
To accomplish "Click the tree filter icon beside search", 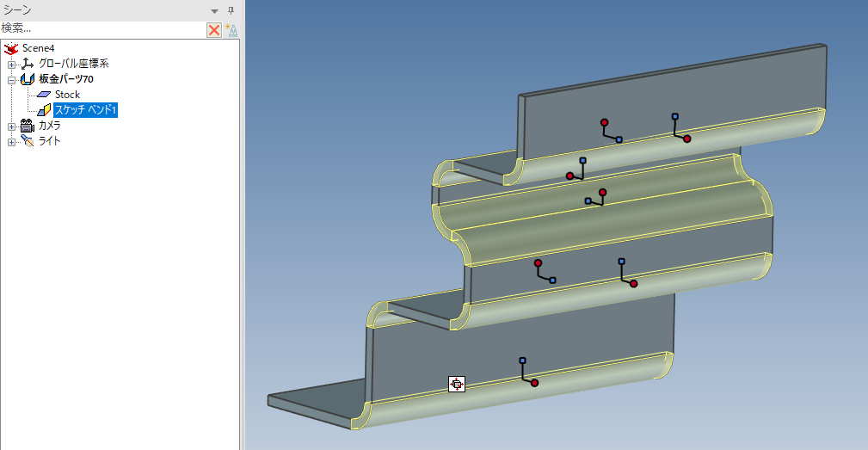I will pos(231,29).
